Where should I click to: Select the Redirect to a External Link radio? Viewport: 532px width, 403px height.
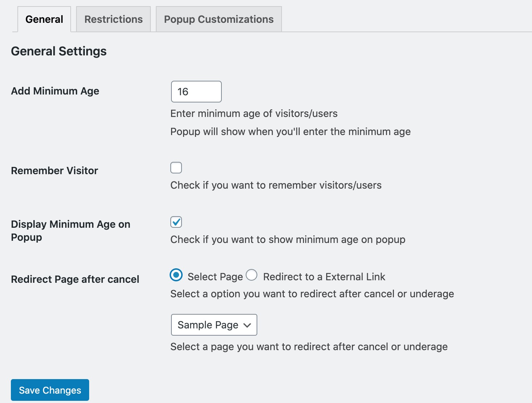pos(252,275)
